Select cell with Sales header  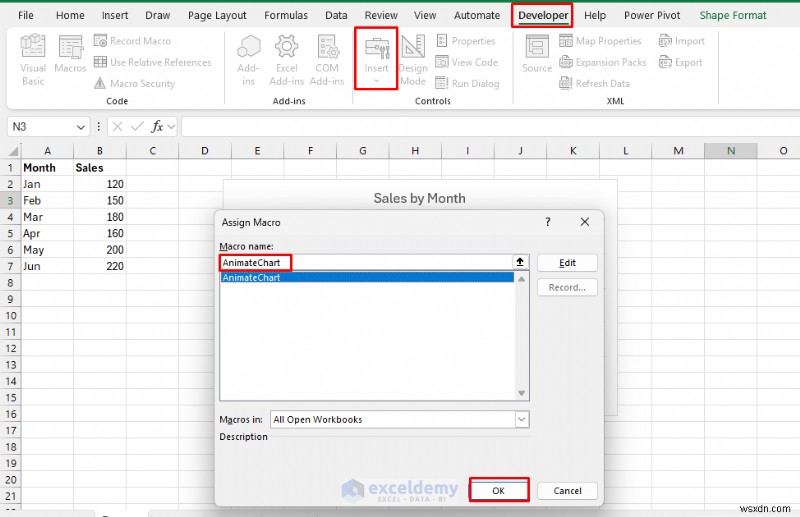click(100, 168)
